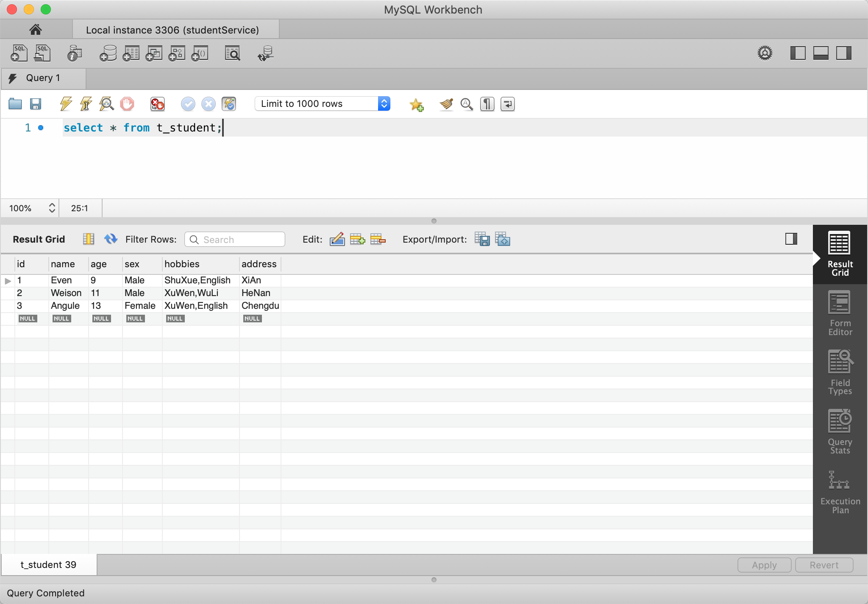This screenshot has width=868, height=604.
Task: Open the home screen tab
Action: [x=36, y=29]
